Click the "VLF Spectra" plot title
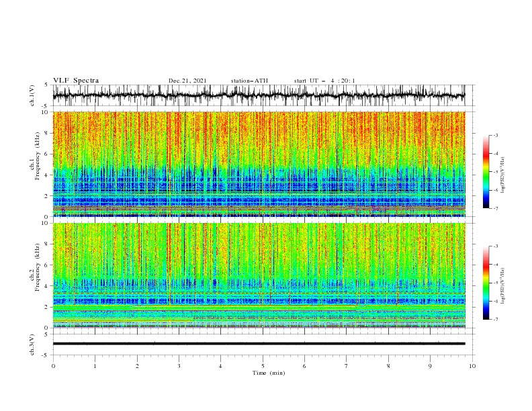Screen dimensions: 532x411 point(76,81)
